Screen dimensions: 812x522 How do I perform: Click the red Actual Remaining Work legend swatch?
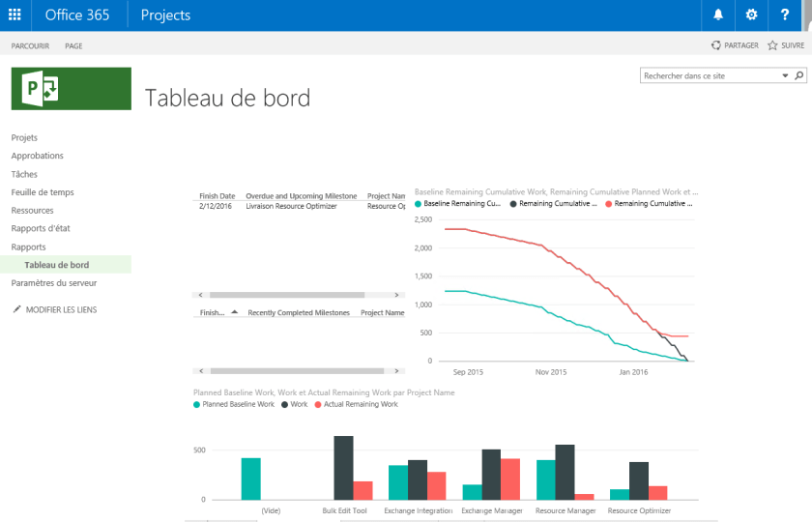pos(318,404)
